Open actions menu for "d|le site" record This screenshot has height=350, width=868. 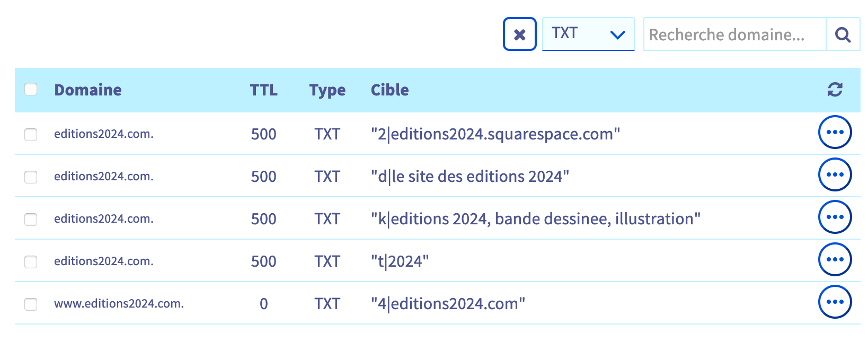coord(835,174)
